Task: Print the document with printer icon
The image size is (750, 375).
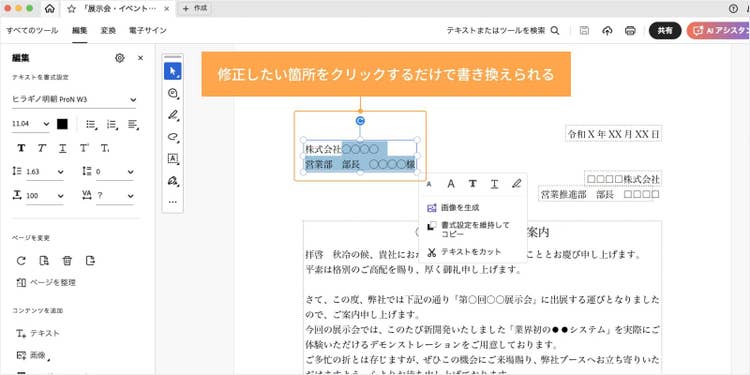Action: coord(630,31)
